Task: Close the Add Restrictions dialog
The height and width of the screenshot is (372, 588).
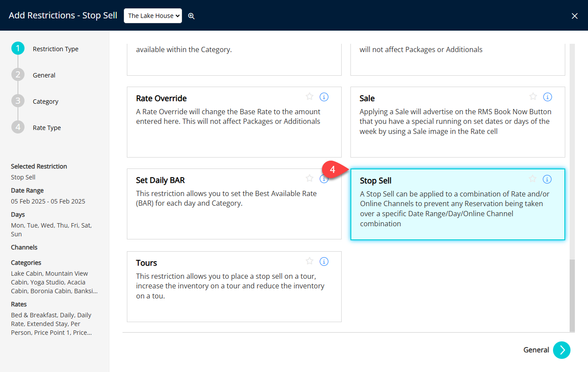Action: pos(574,16)
